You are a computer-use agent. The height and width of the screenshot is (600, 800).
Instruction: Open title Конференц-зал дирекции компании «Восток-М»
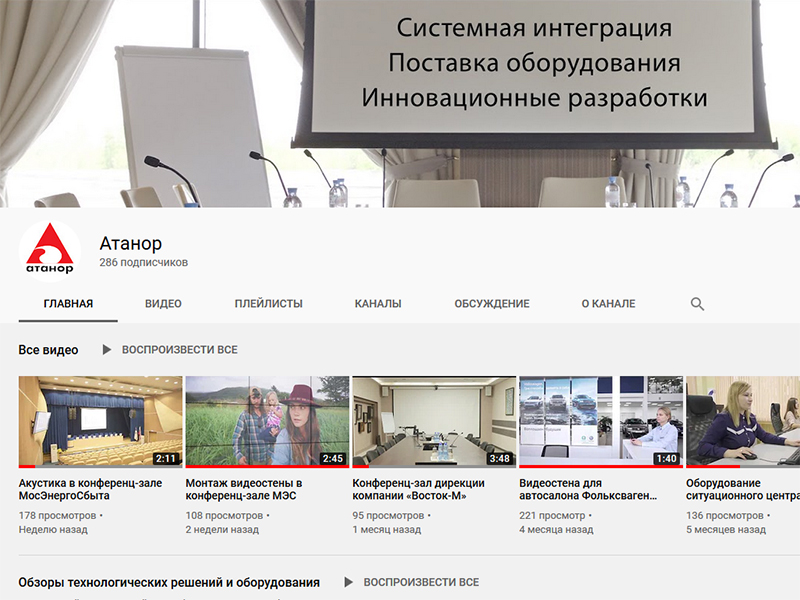point(418,489)
